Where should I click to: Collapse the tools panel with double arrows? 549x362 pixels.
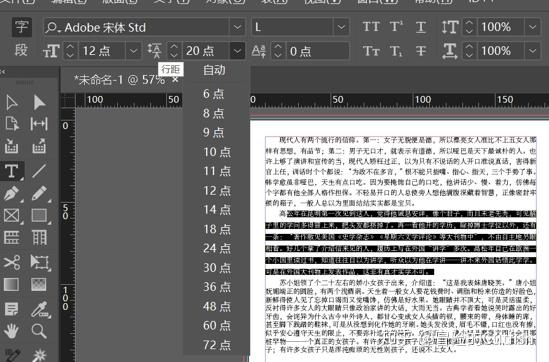pos(3,72)
